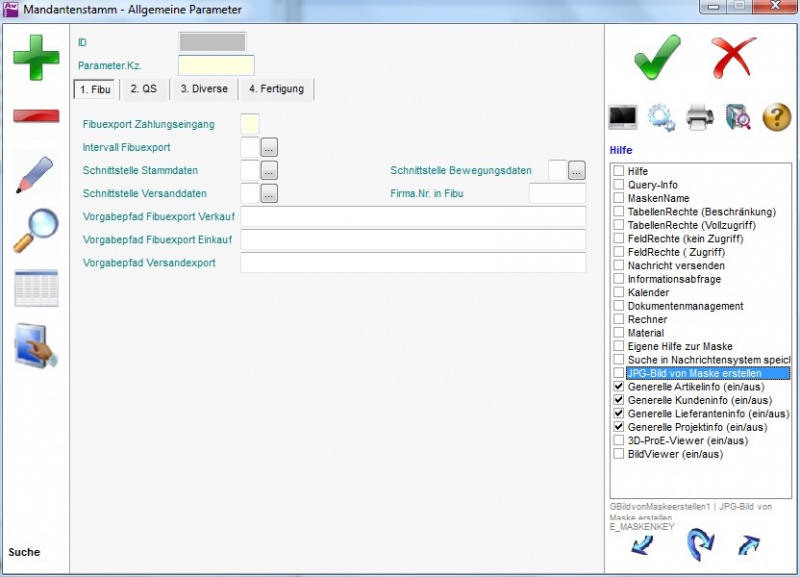This screenshot has height=577, width=800.
Task: Click the Firma.Nr. in Fibu field
Action: (x=557, y=194)
